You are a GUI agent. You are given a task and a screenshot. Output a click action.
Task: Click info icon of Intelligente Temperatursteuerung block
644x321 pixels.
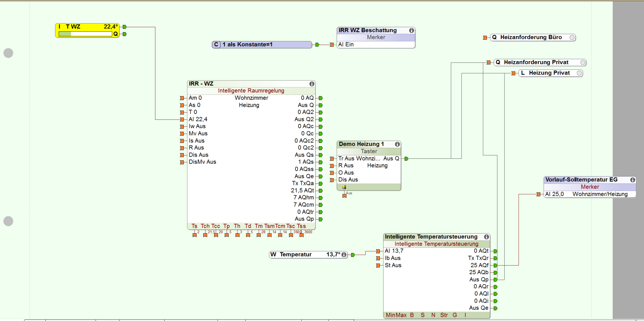[486, 237]
